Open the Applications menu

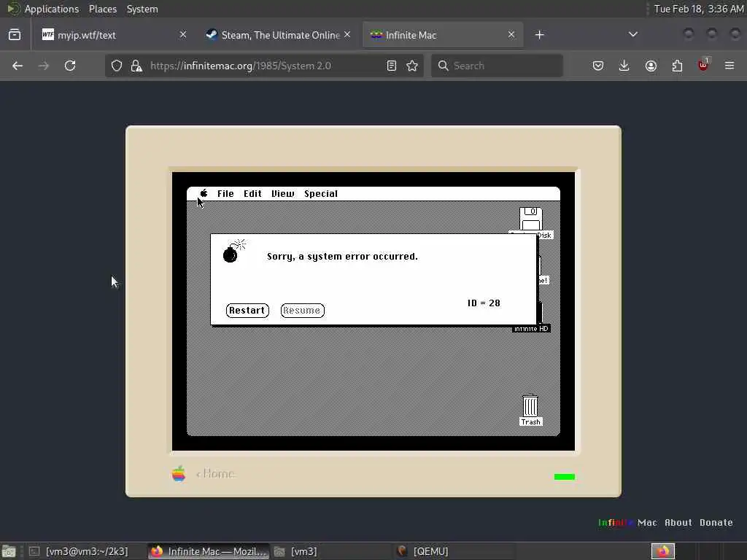click(x=52, y=9)
